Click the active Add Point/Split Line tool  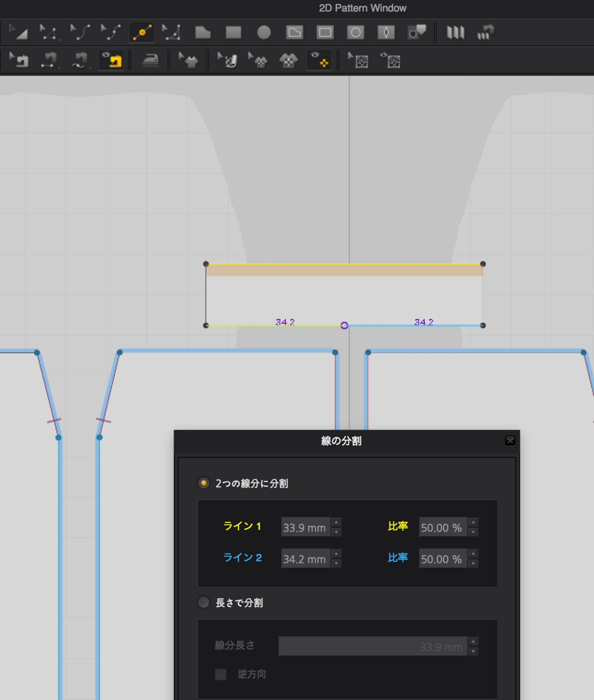coord(142,32)
